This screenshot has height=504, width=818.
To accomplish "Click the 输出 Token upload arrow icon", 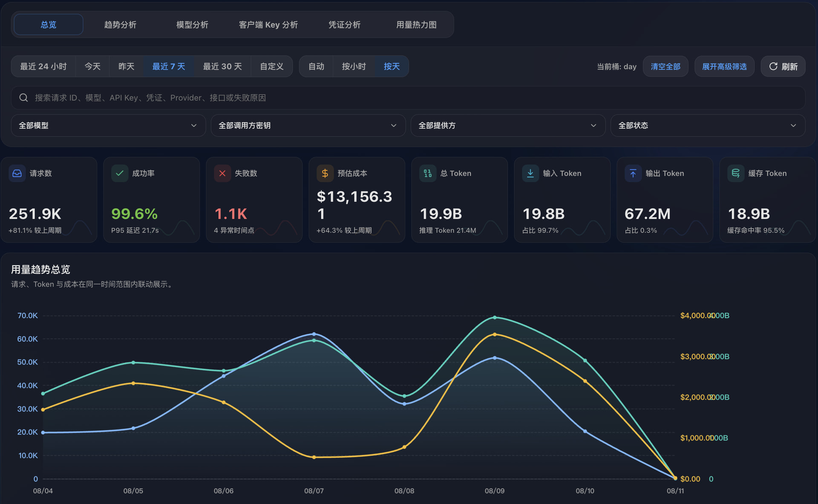I will coord(633,173).
